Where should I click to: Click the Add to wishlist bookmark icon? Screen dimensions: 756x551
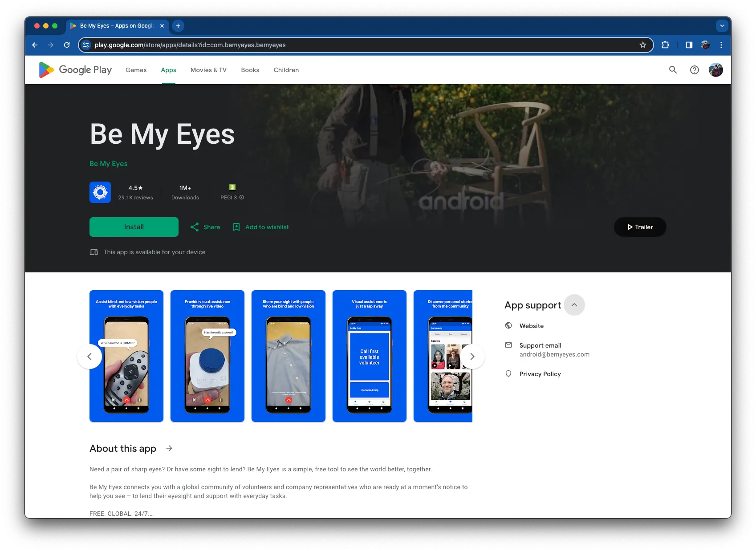[236, 227]
